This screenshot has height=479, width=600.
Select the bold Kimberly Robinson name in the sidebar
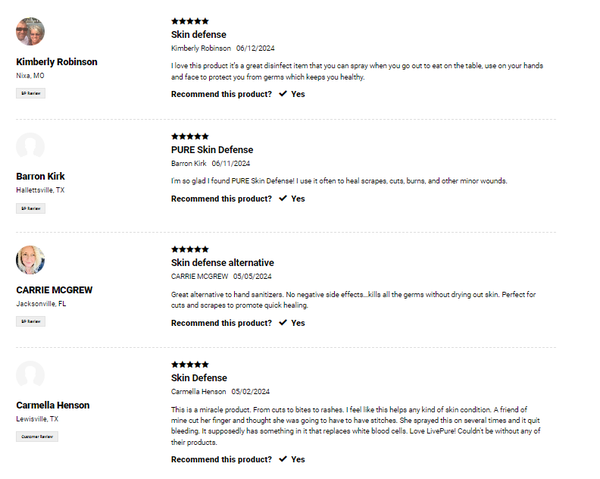[57, 62]
